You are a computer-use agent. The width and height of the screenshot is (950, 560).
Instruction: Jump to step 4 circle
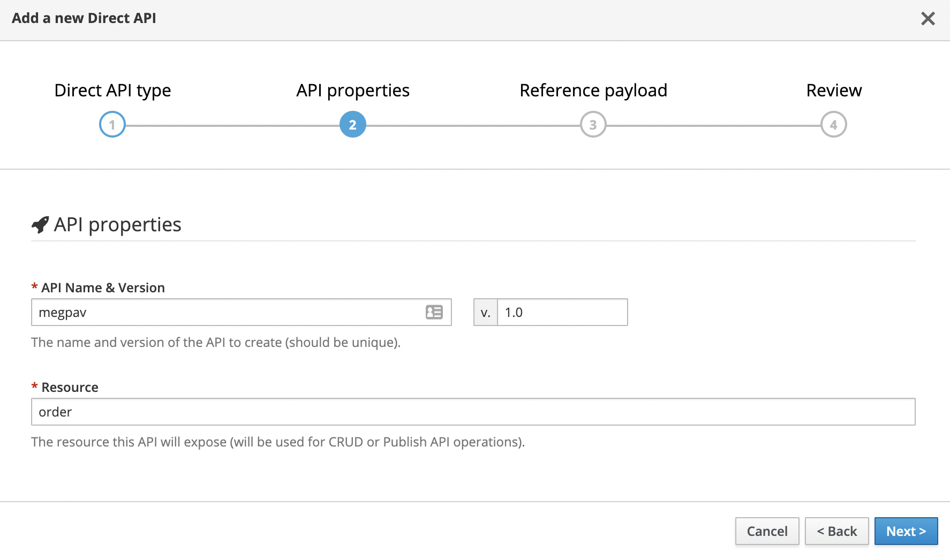click(x=833, y=125)
